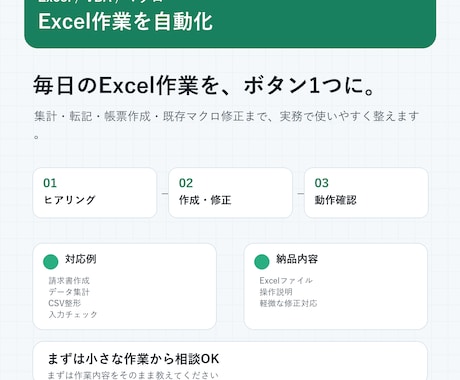
Task: Click heading 'まずは小さな作業から相談OK'
Action: 133,359
